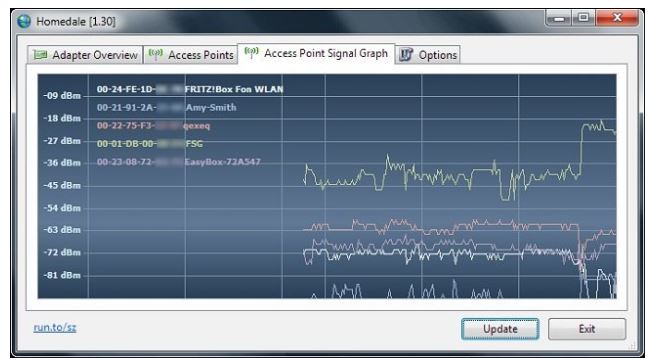Click the Exit button
This screenshot has height=363, width=649.
coord(587,329)
